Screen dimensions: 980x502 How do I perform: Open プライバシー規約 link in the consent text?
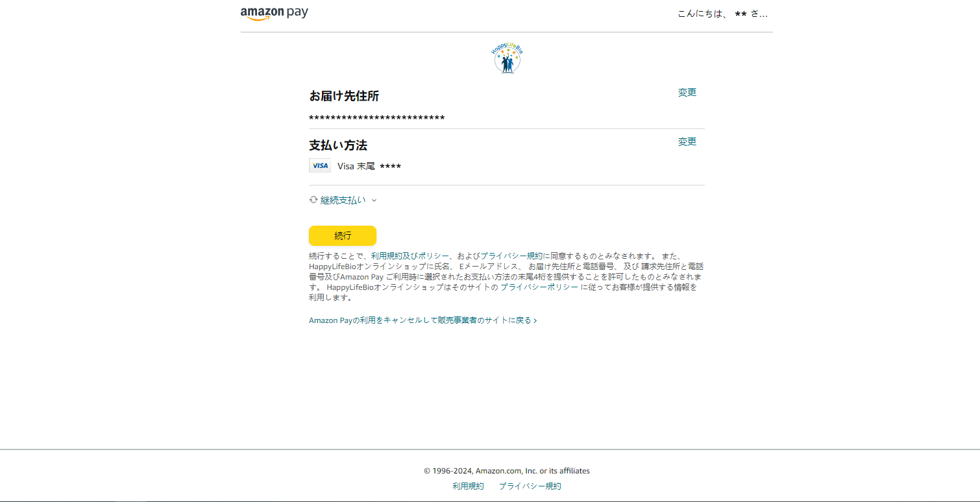click(x=511, y=256)
